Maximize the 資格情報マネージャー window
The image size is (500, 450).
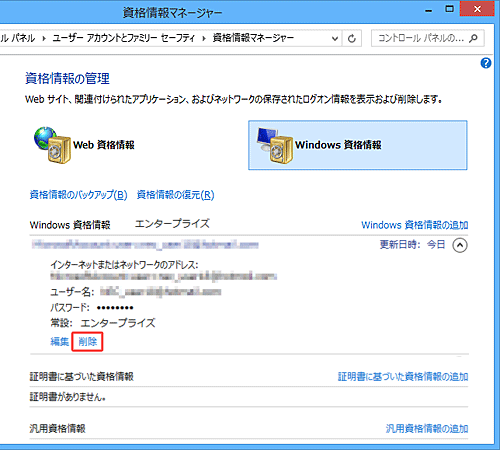[449, 9]
